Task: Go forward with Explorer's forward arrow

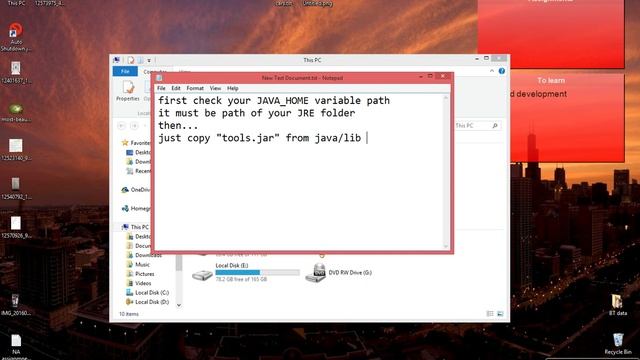Action: [x=134, y=126]
